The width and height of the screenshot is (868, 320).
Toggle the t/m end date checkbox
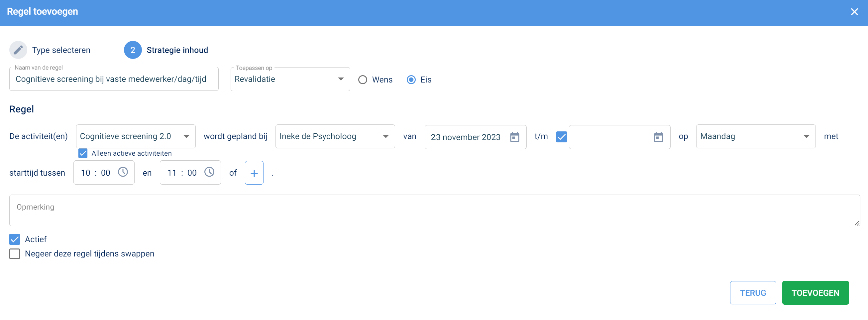pyautogui.click(x=561, y=137)
